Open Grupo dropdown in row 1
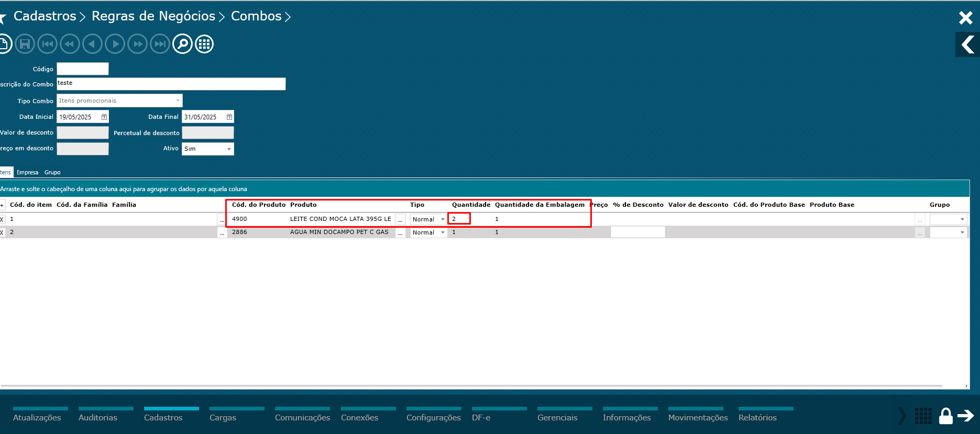Screen dimensions: 980x434 [962, 219]
